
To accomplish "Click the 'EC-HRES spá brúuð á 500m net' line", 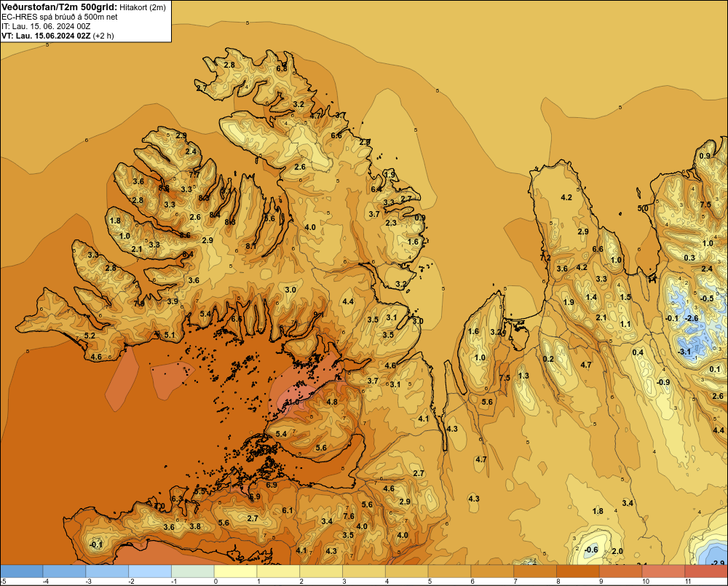I will 60,17.
